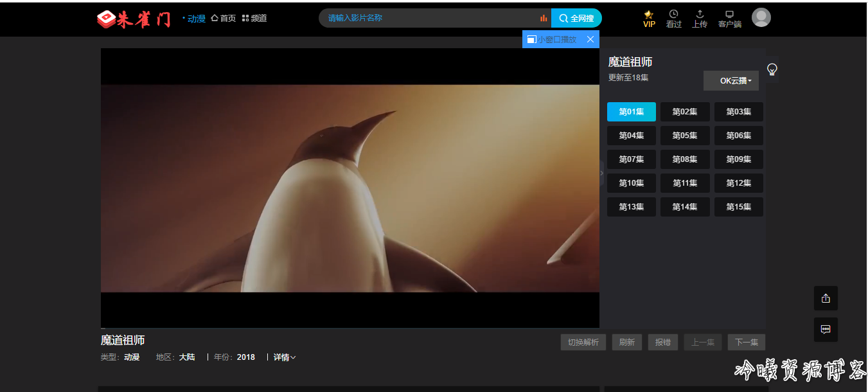Image resolution: width=868 pixels, height=392 pixels.
Task: Play episode 第08集
Action: [685, 159]
